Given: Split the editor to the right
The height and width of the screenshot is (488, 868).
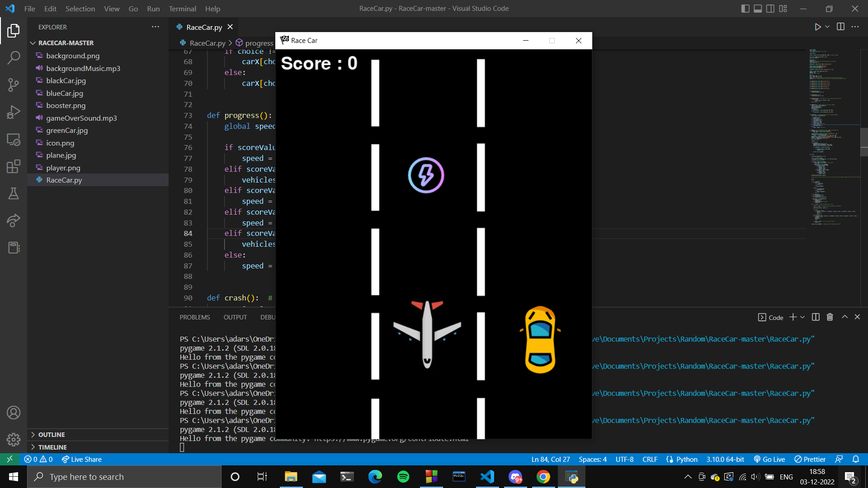Looking at the screenshot, I should (x=840, y=27).
